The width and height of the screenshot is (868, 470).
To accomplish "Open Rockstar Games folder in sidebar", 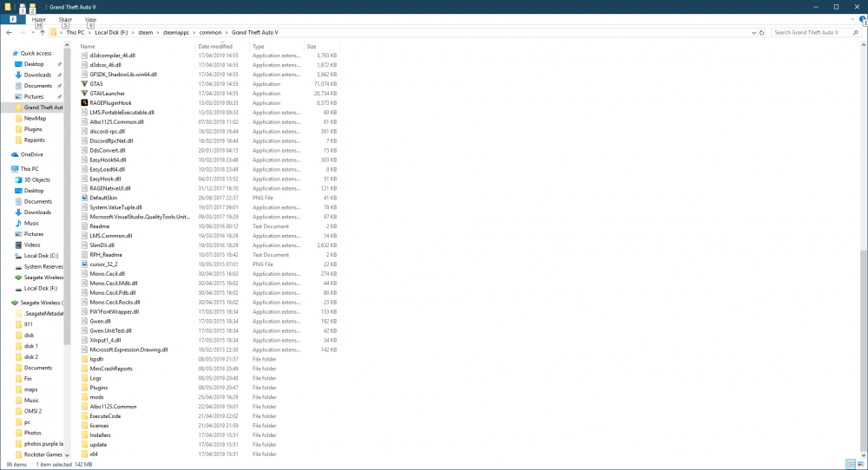I will click(x=43, y=454).
